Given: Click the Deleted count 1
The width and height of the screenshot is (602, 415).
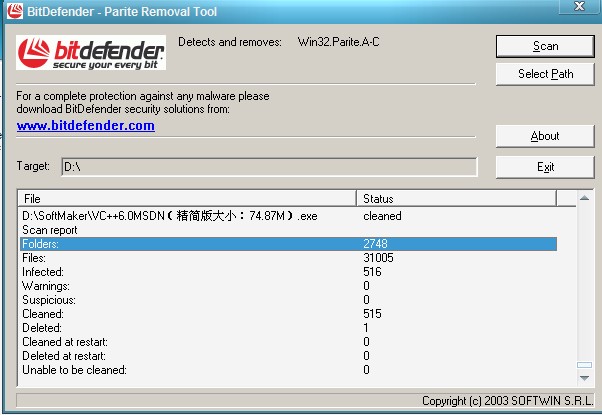Looking at the screenshot, I should (366, 327).
